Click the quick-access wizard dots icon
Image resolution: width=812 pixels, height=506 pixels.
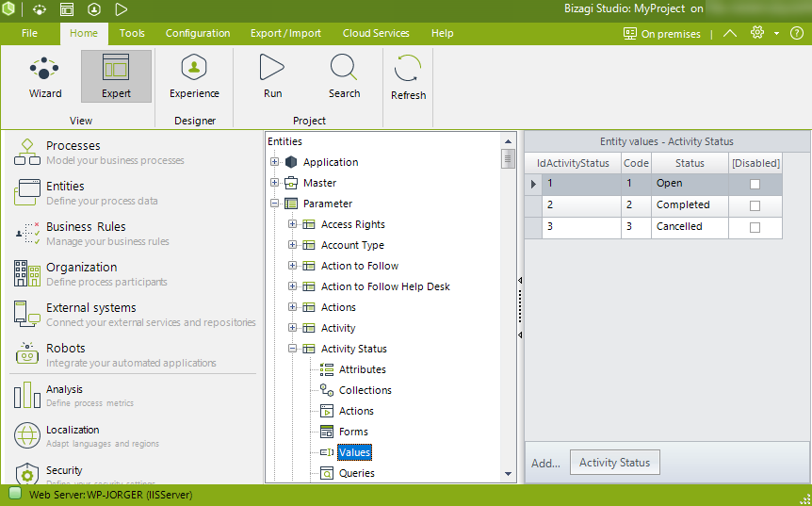tap(40, 9)
